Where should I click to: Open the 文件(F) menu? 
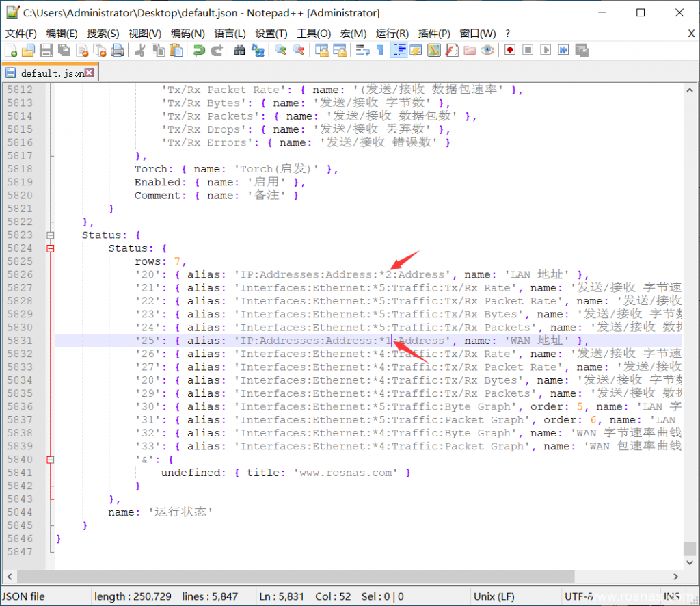21,34
